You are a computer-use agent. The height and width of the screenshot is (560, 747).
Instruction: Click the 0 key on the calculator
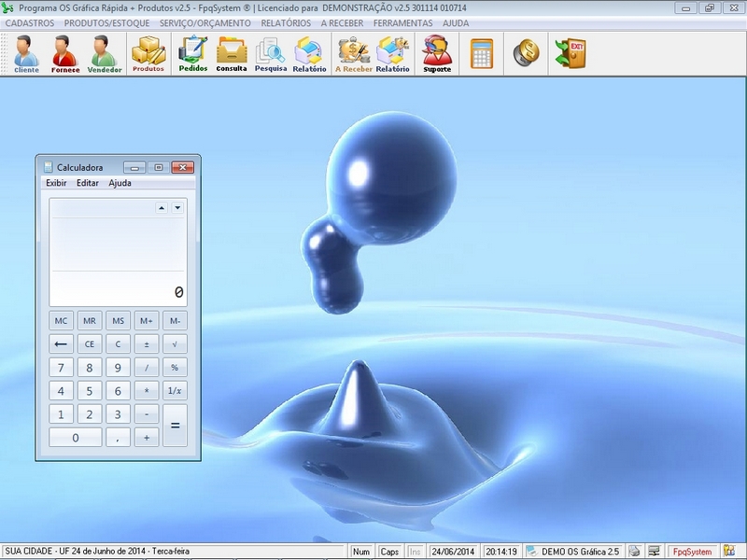pos(76,437)
